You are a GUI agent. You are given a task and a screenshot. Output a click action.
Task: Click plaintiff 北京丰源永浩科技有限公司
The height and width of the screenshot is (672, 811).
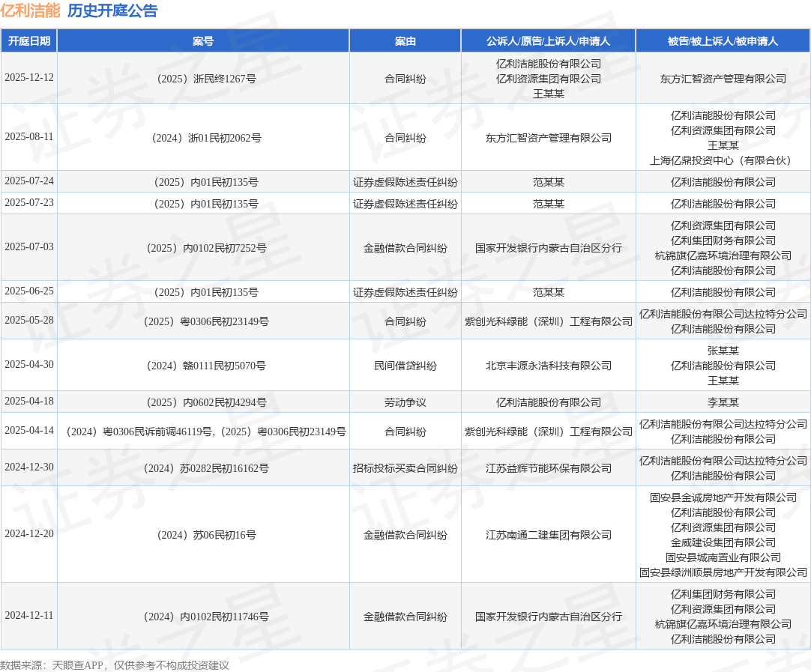[548, 366]
